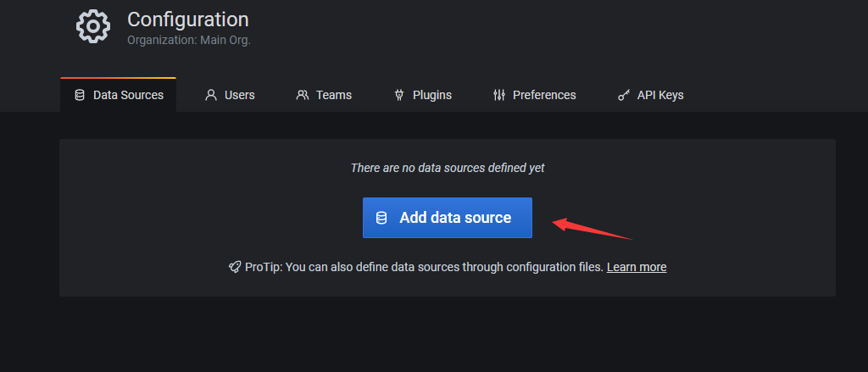Screen dimensions: 868x372
Task: Click the database icon inside the blue button
Action: 382,218
